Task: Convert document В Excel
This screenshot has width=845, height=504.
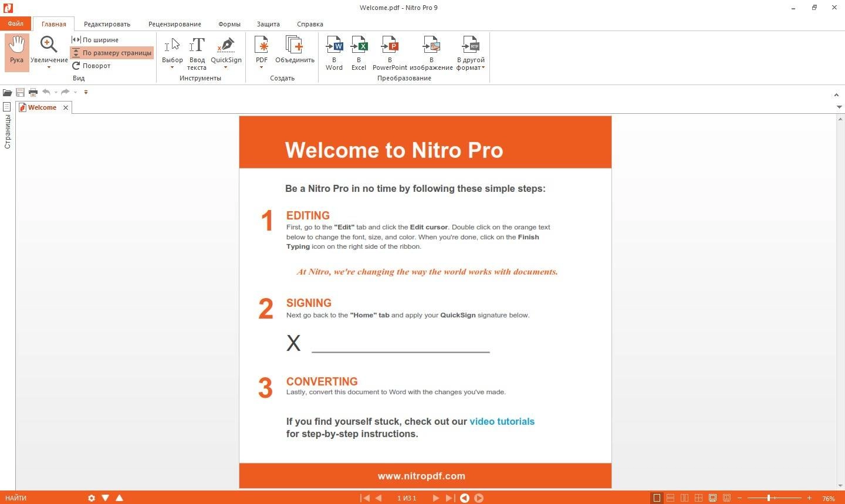Action: (359, 53)
